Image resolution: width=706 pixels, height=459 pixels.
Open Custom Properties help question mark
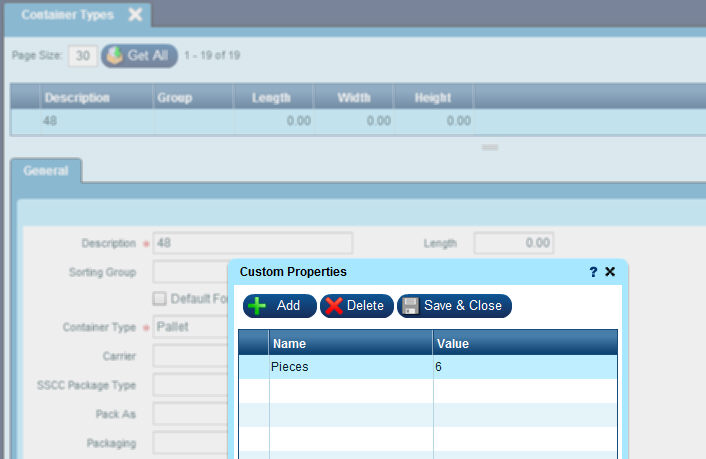point(593,272)
